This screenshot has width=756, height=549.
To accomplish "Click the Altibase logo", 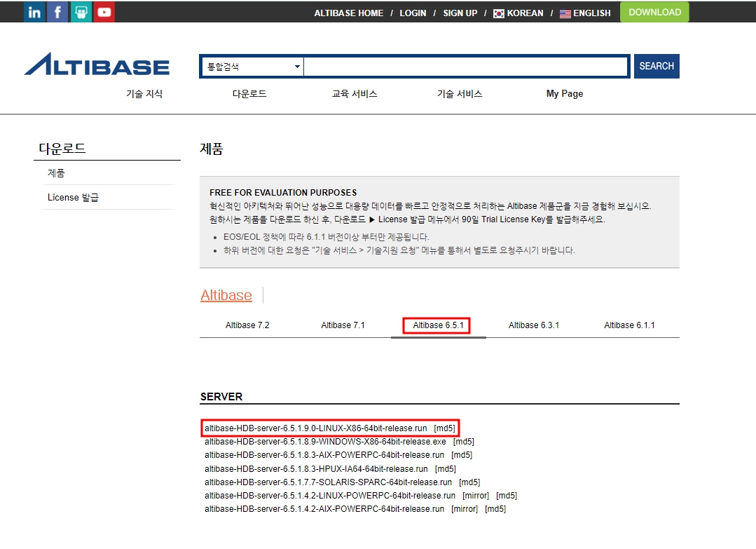I will (x=97, y=65).
